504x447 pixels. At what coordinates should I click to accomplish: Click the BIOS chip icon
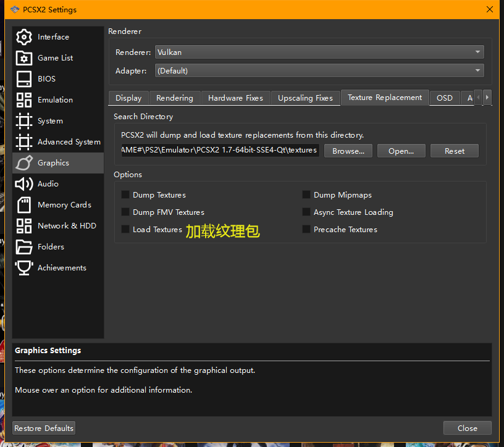24,79
